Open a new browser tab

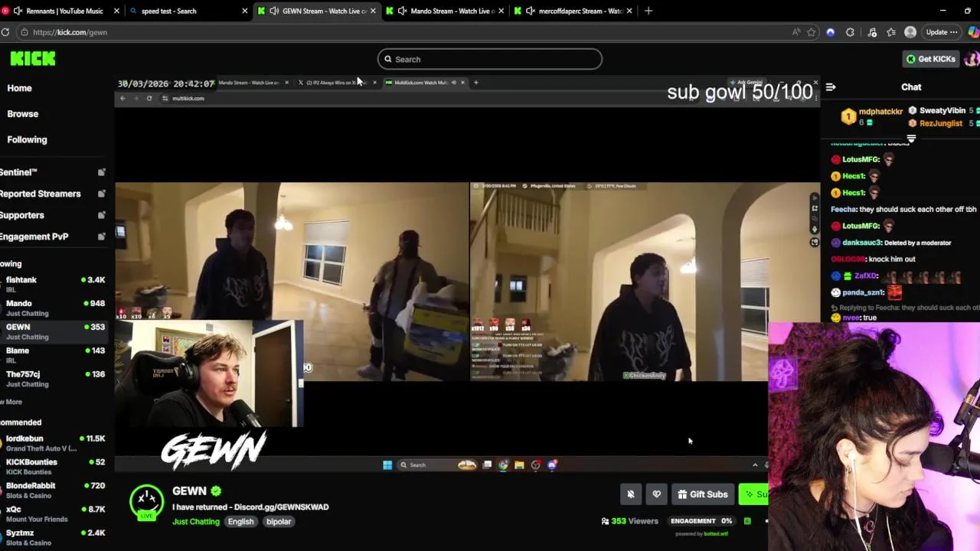(648, 11)
